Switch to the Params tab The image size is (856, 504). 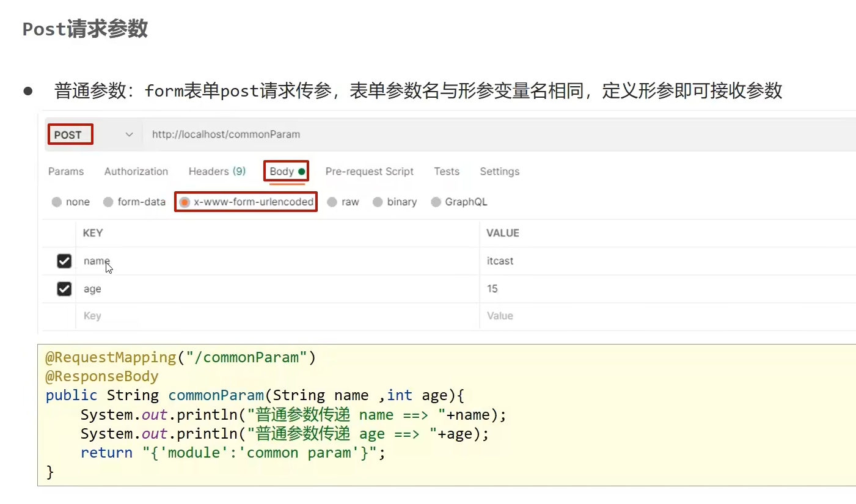(x=66, y=172)
